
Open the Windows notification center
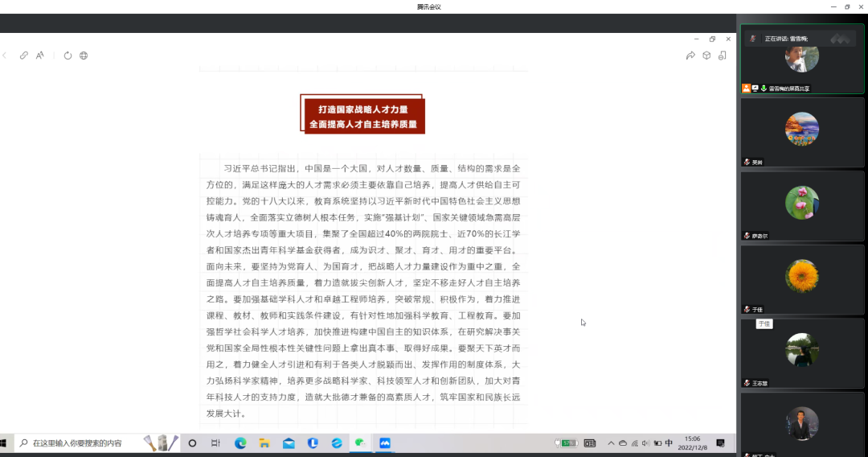(x=720, y=443)
